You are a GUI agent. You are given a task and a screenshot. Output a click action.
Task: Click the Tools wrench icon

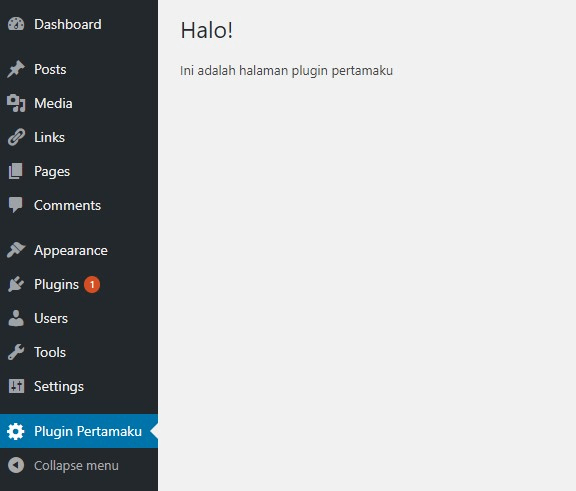pos(16,352)
